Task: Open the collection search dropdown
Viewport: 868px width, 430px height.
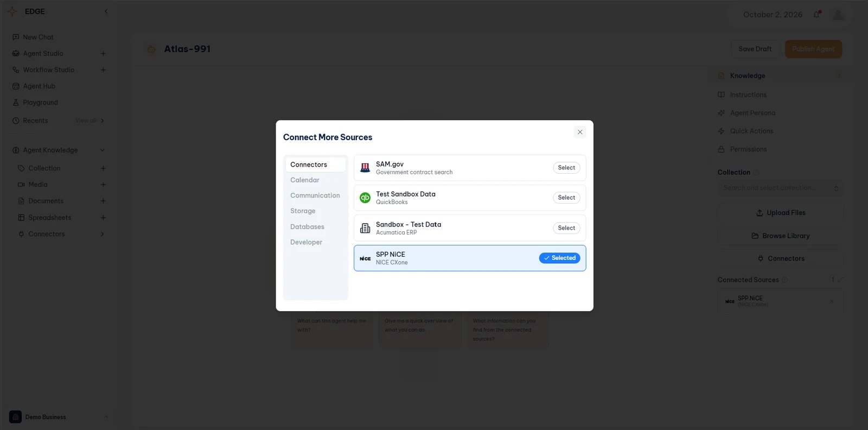Action: click(780, 188)
